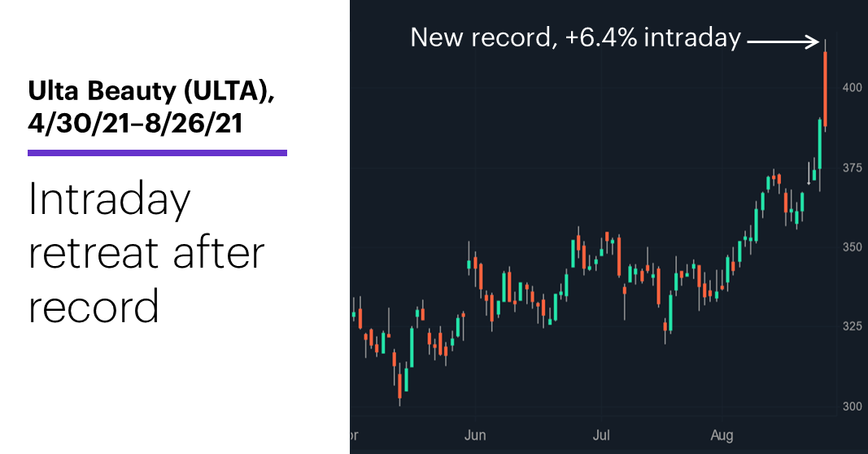The width and height of the screenshot is (868, 454).
Task: Click the 300 price axis label
Action: coord(853,406)
